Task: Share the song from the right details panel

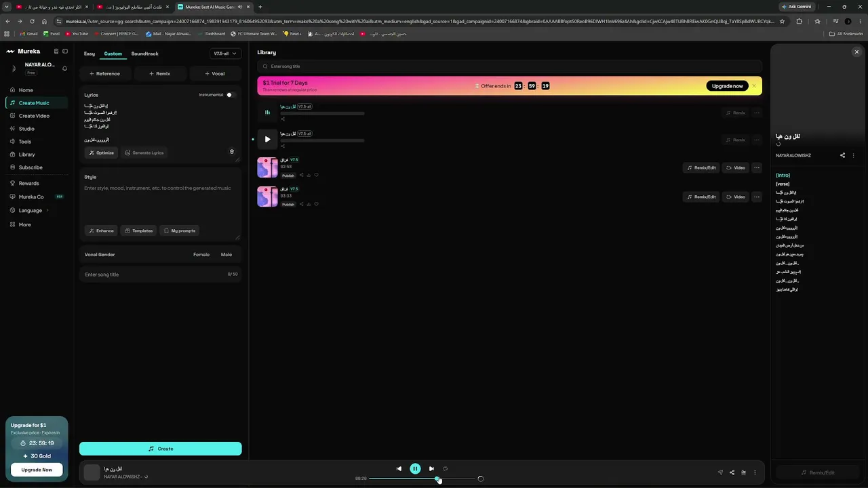Action: pos(843,155)
